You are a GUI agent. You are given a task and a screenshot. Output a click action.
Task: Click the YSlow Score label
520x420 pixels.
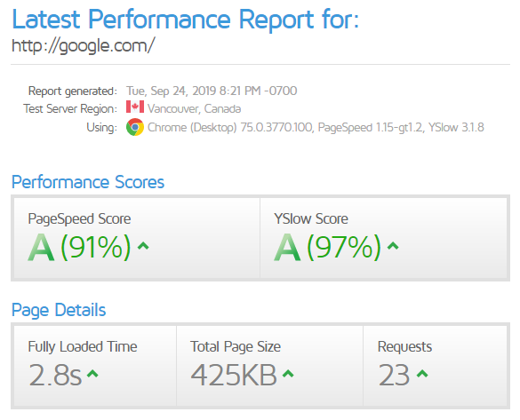311,219
